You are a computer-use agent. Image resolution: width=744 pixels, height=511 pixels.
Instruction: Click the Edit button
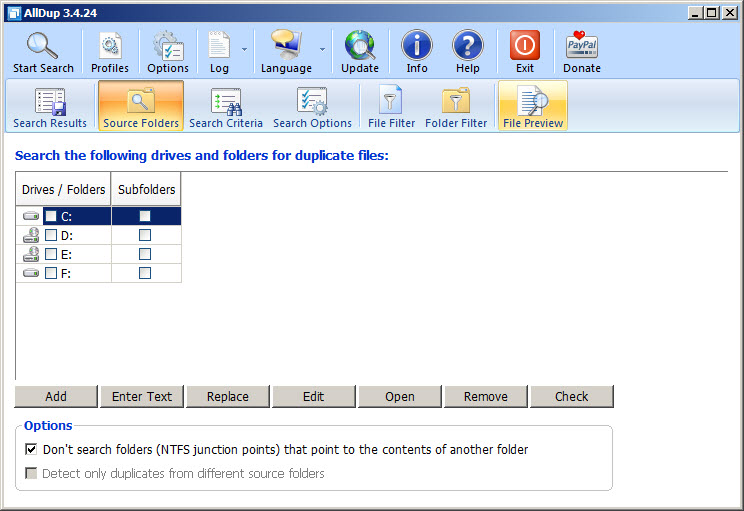(x=314, y=397)
